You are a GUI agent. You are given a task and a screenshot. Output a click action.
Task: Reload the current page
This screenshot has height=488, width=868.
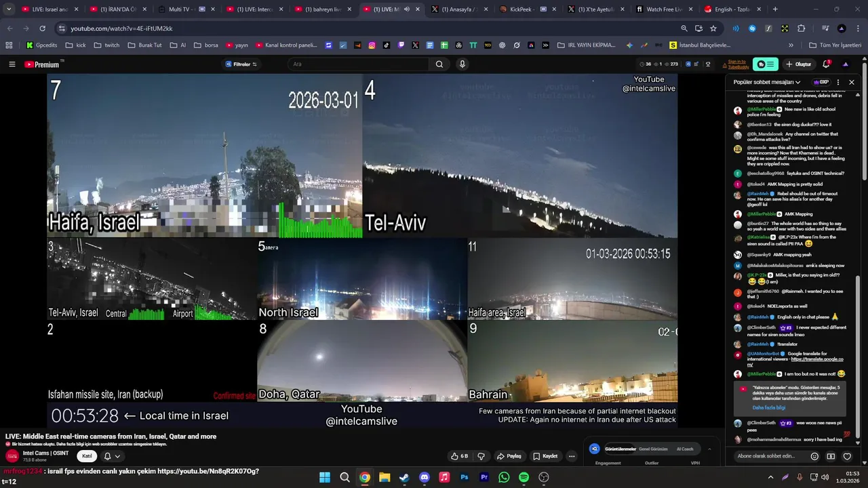43,28
